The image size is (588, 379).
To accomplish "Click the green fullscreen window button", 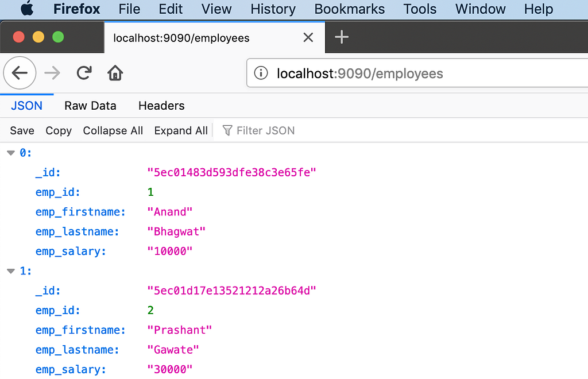I will click(58, 37).
